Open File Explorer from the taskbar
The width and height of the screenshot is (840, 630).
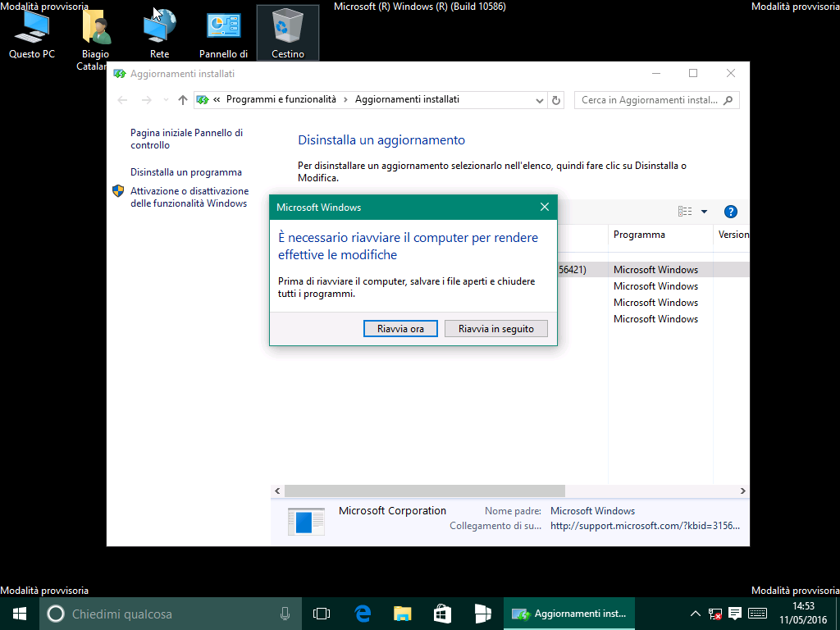click(x=402, y=614)
